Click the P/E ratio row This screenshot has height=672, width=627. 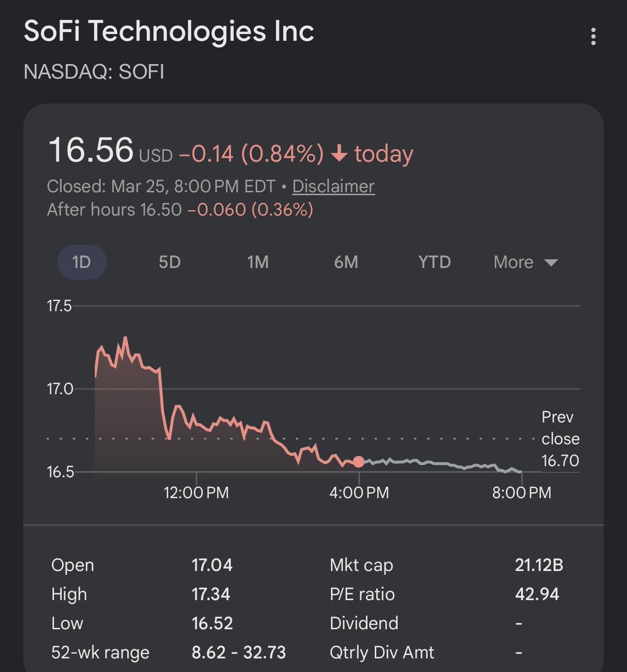[x=362, y=594]
